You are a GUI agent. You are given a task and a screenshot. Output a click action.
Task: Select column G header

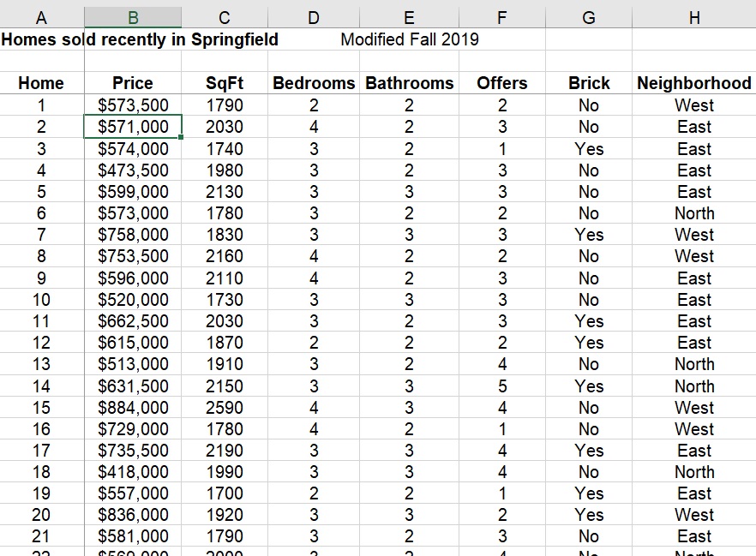(x=589, y=18)
